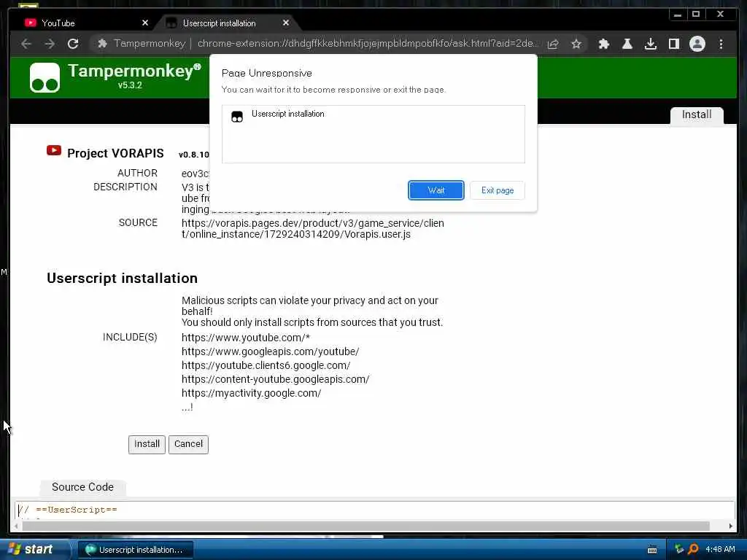Open the Install tab in Tampermonkey
Image resolution: width=747 pixels, height=560 pixels.
(697, 114)
